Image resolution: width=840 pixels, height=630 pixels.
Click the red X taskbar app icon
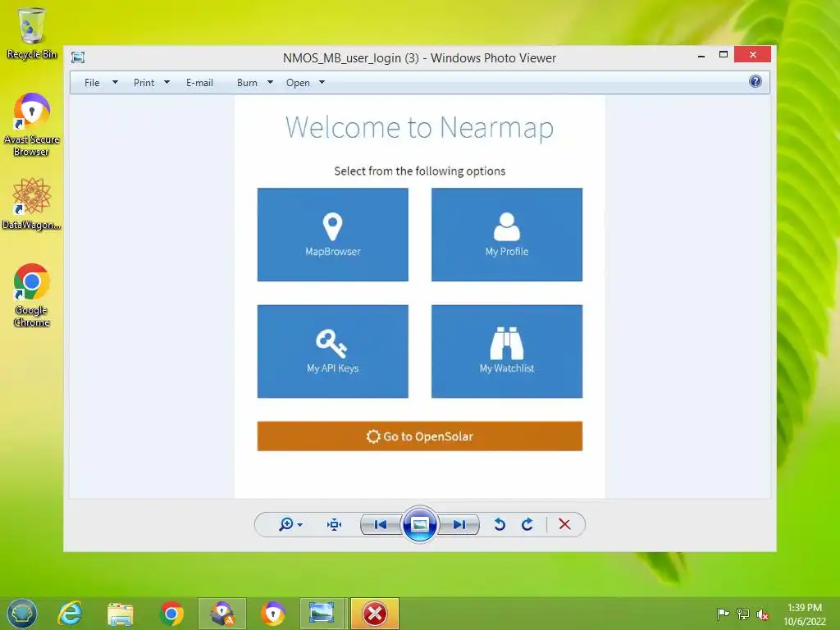[x=375, y=614]
